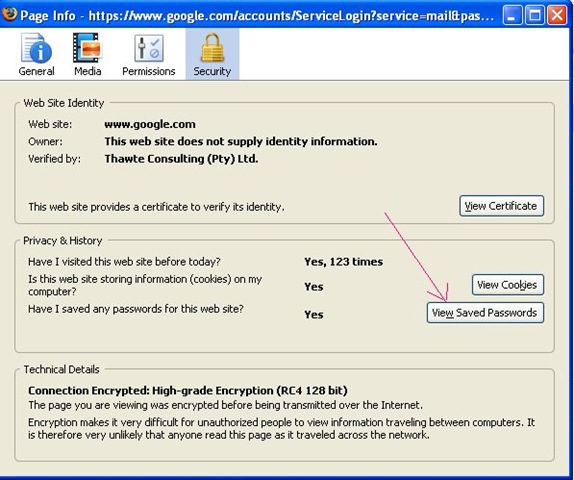The height and width of the screenshot is (480, 574).
Task: Click 'Have I saved any passwords' question text
Action: tap(135, 309)
